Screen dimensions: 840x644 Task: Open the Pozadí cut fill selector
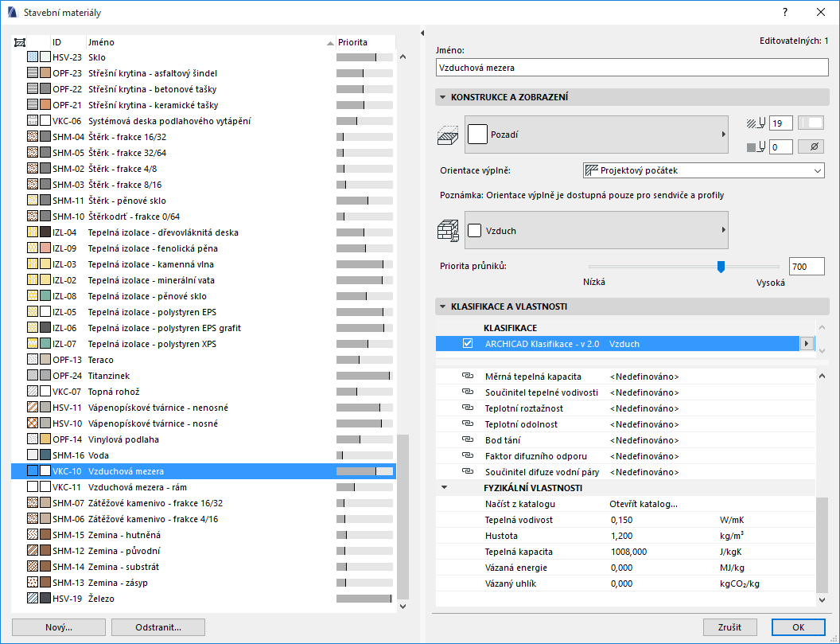597,135
